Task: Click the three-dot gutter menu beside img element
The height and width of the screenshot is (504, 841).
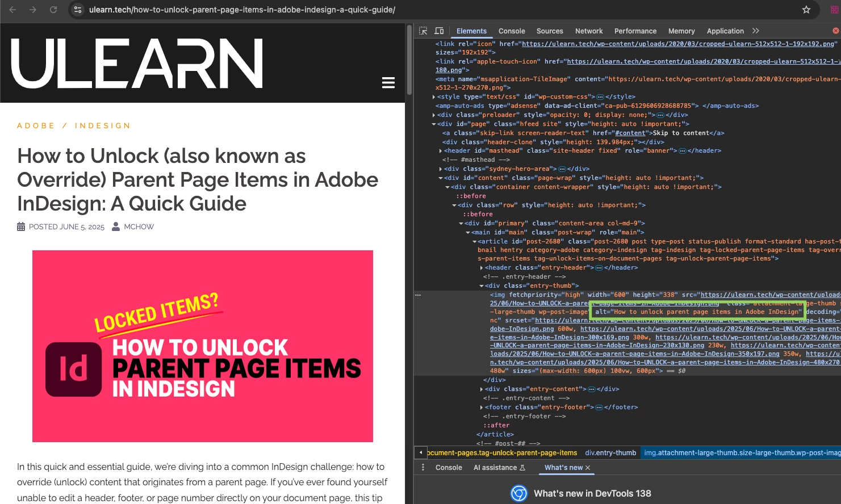Action: pyautogui.click(x=418, y=295)
